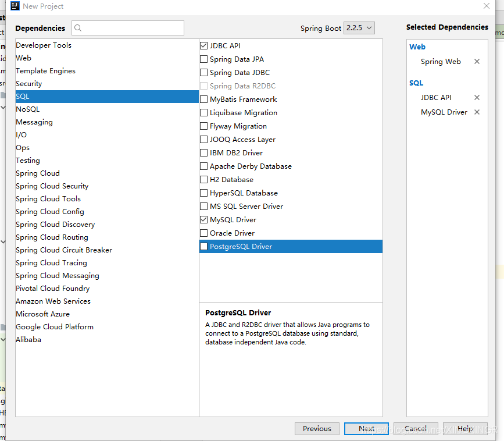This screenshot has height=441, width=504.
Task: Tick H2 Database checkbox
Action: 204,180
